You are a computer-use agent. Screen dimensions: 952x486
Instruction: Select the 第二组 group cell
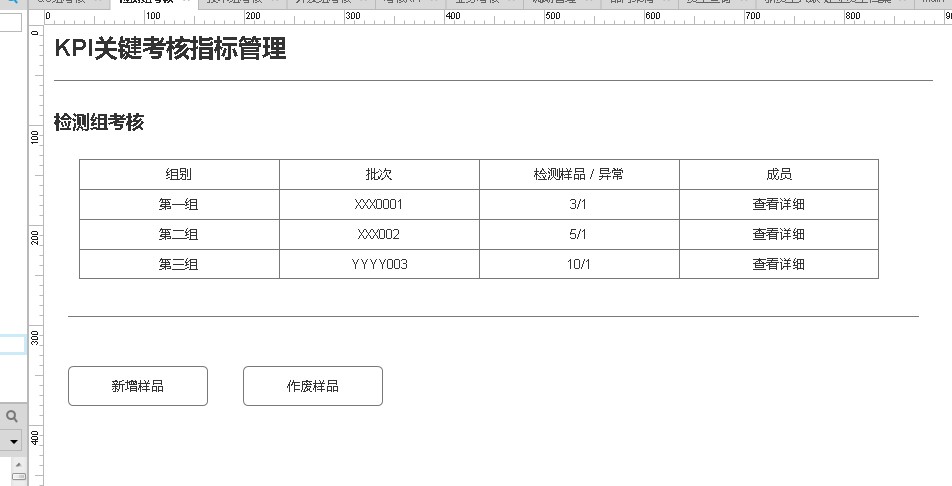[179, 234]
